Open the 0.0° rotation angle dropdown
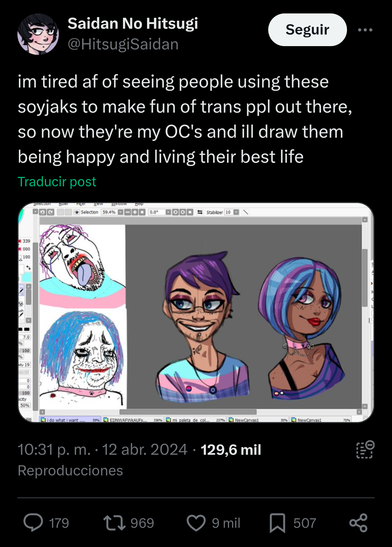 click(x=168, y=212)
